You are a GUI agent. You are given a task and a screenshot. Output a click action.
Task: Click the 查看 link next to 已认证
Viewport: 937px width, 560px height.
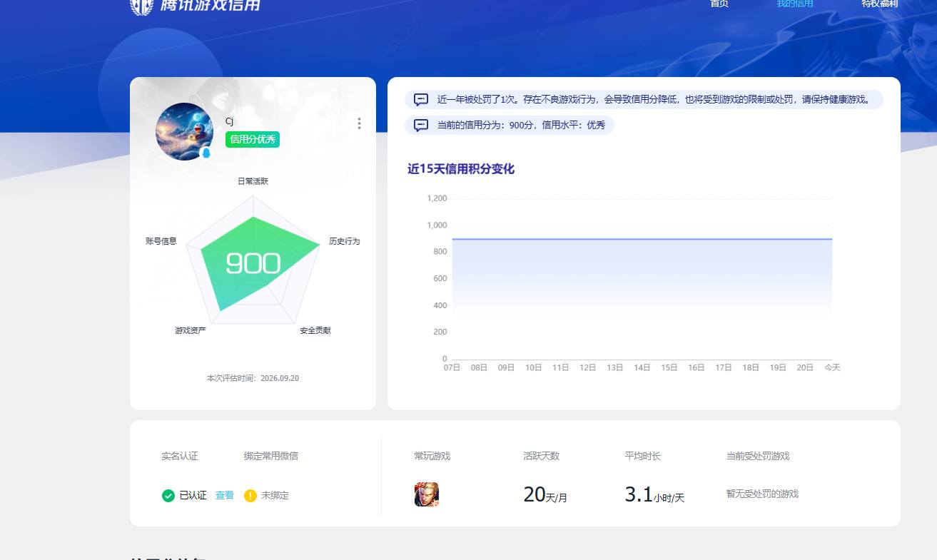click(x=225, y=495)
